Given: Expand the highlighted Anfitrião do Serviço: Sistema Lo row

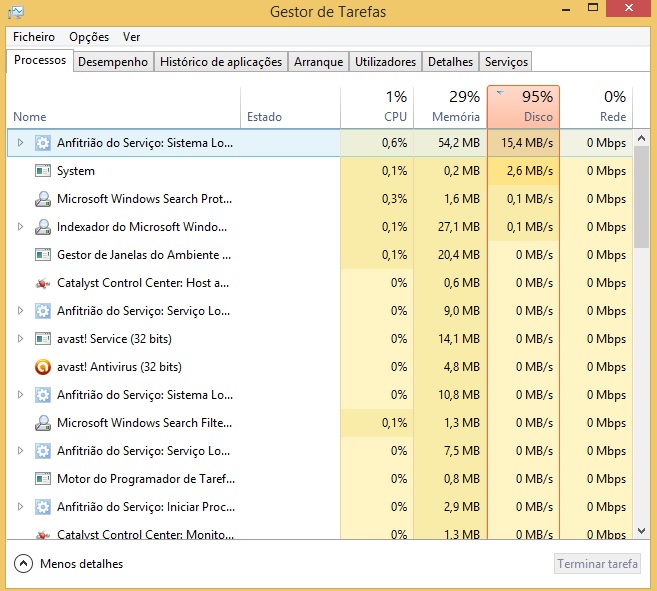Looking at the screenshot, I should point(20,143).
